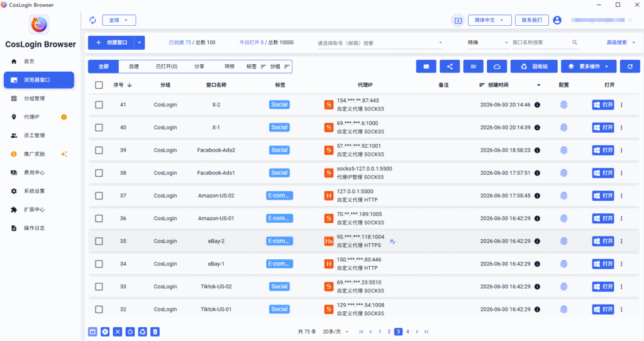The image size is (644, 341).
Task: Click the window layout toolbar button
Action: pyautogui.click(x=426, y=67)
